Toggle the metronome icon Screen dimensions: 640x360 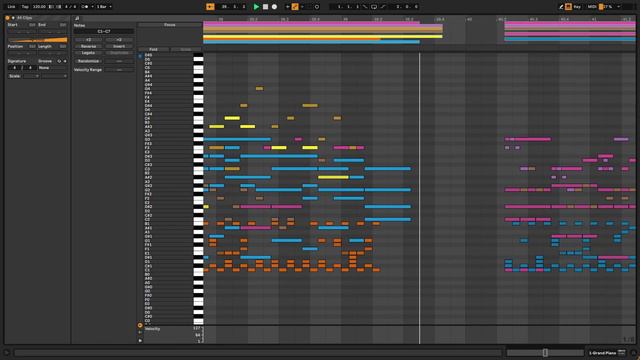(85, 7)
